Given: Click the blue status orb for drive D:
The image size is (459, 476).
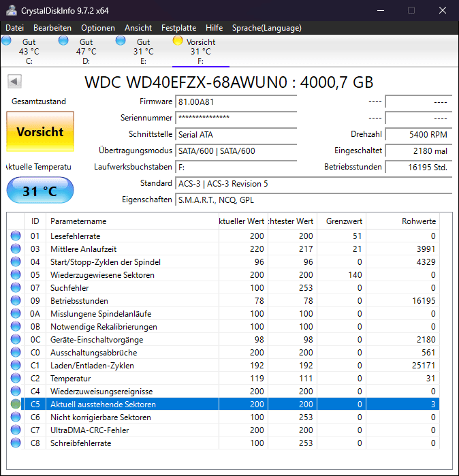Looking at the screenshot, I should pos(63,40).
